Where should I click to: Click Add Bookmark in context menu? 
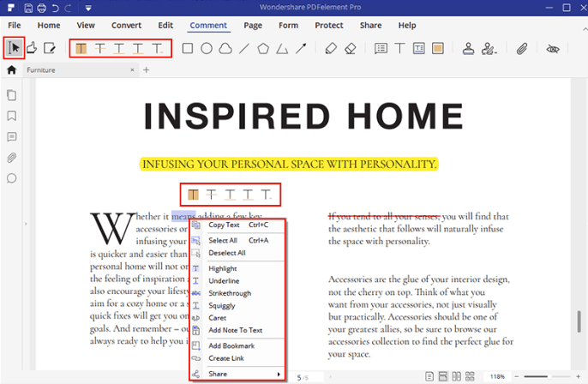[231, 345]
